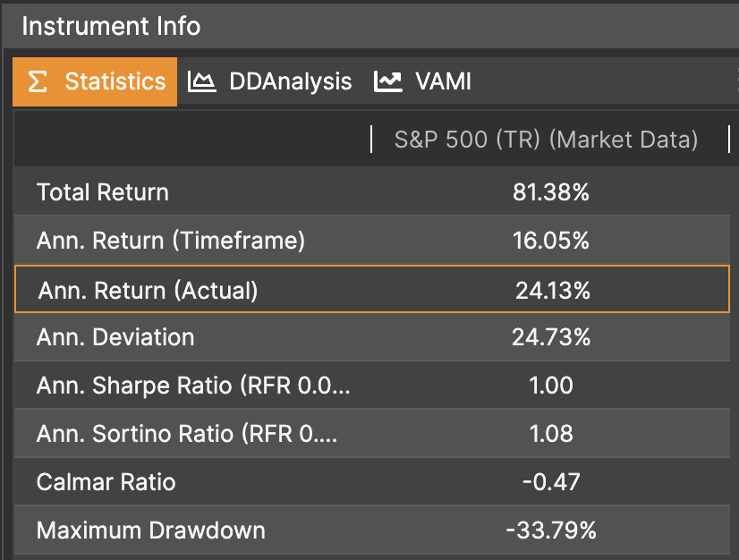Click the sigma icon on Statistics tab

pyautogui.click(x=37, y=82)
